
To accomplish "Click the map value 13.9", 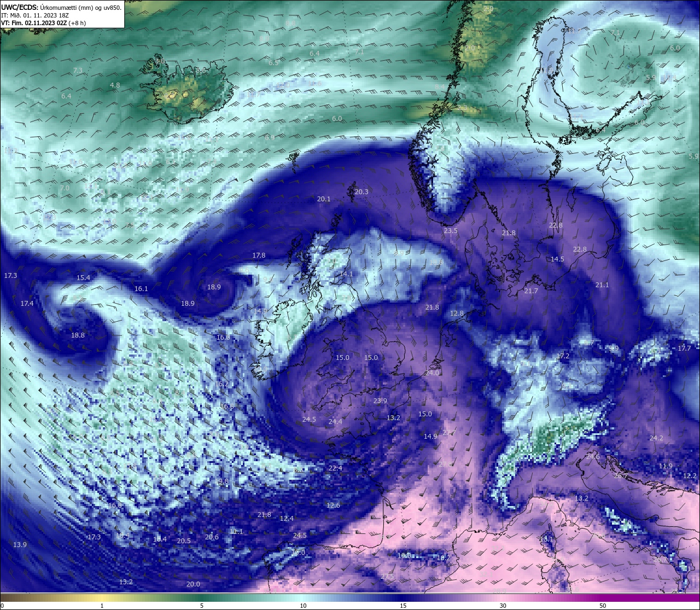I will tap(20, 544).
